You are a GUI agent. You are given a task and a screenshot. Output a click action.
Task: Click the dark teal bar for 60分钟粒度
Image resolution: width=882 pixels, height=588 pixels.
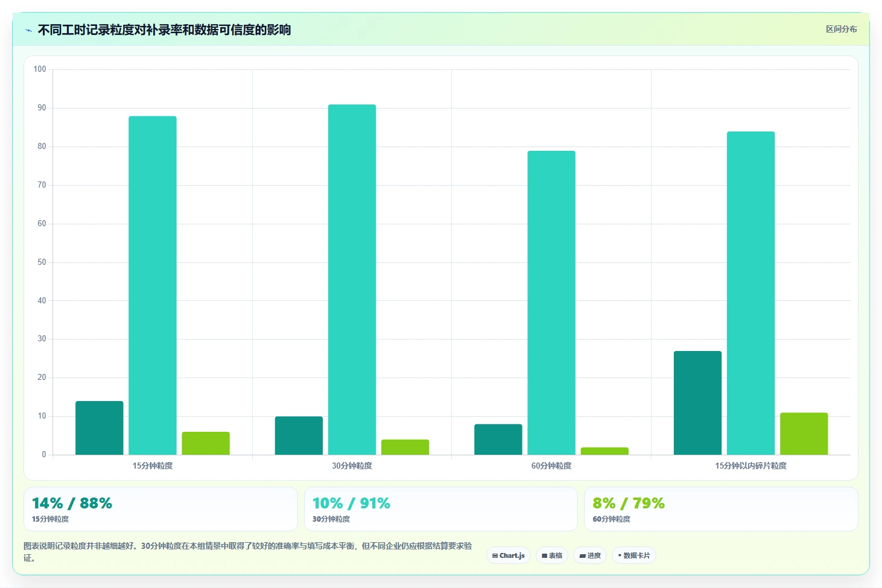[x=498, y=439]
